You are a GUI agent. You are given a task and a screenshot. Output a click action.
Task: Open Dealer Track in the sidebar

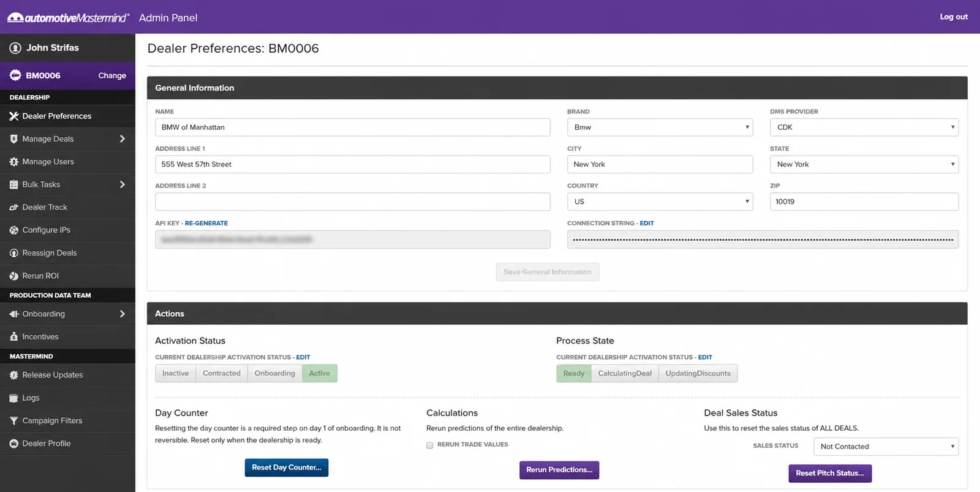click(67, 207)
